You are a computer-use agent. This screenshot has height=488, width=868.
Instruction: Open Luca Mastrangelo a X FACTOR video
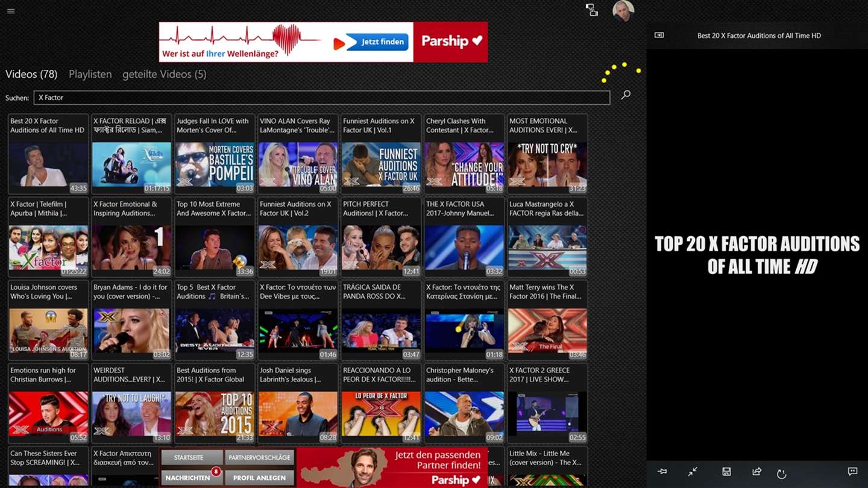(x=547, y=237)
